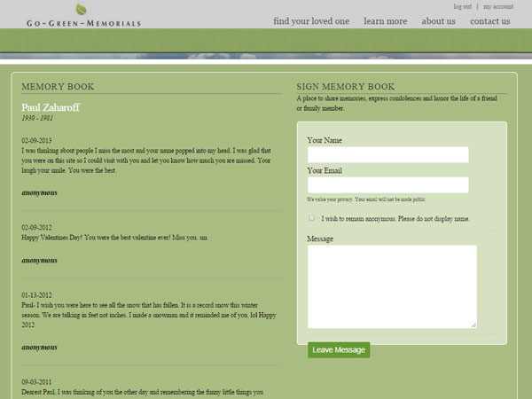Image resolution: width=532 pixels, height=399 pixels.
Task: Focus the Your Name text field
Action: [387, 155]
